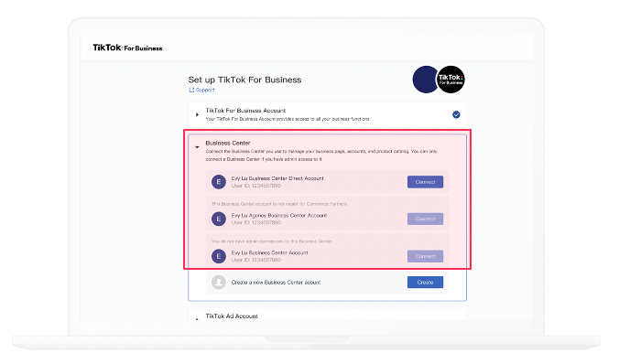Click the black TikTok For Business badge
619x364 pixels.
(451, 80)
